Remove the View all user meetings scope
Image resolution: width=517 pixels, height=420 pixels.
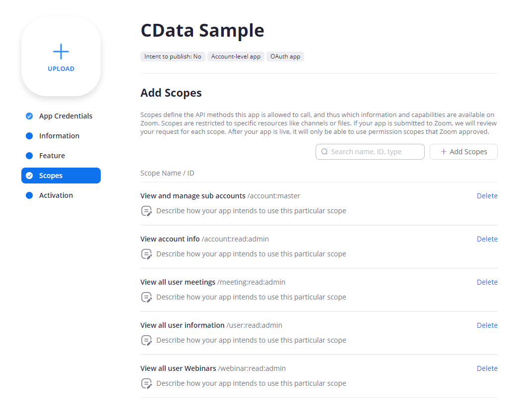pyautogui.click(x=487, y=282)
